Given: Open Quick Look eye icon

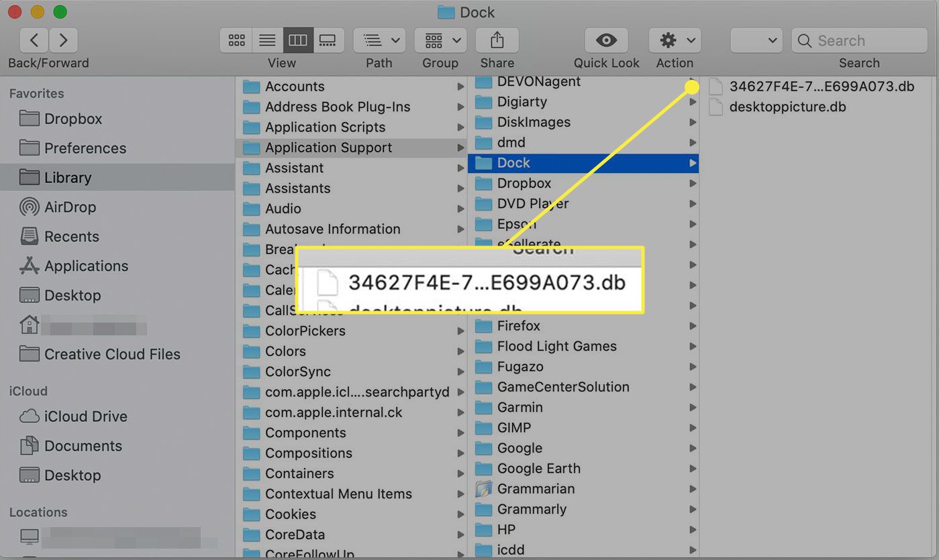Looking at the screenshot, I should [606, 40].
